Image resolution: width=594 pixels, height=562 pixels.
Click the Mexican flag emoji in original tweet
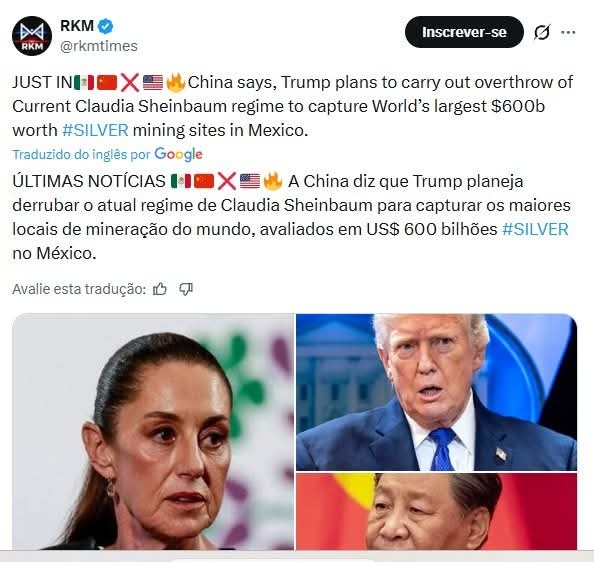84,83
